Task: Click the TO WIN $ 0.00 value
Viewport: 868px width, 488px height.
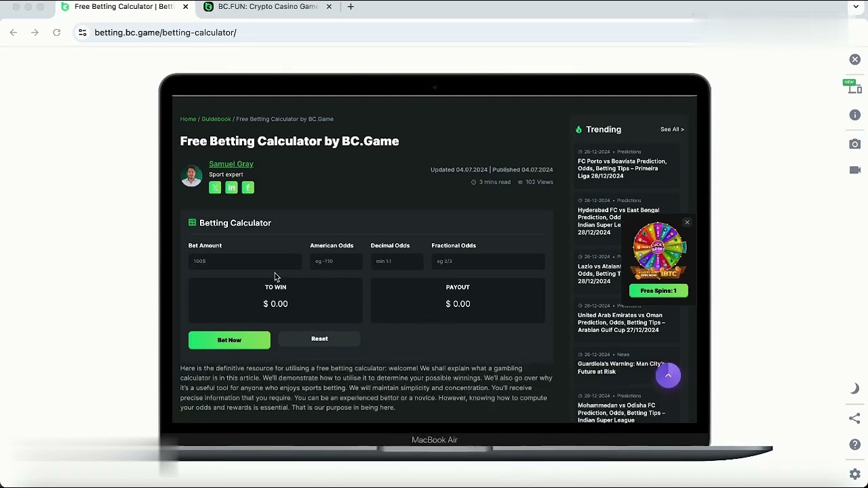Action: click(x=275, y=304)
